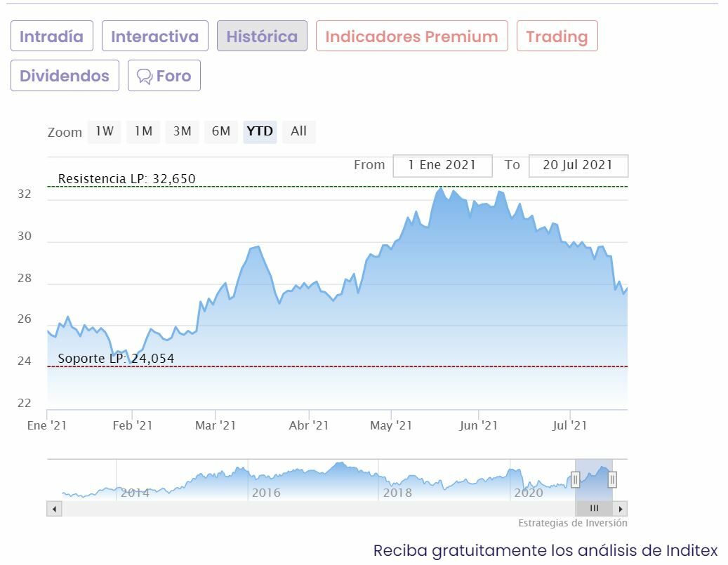
Task: Select the 6M zoom range
Action: point(221,131)
